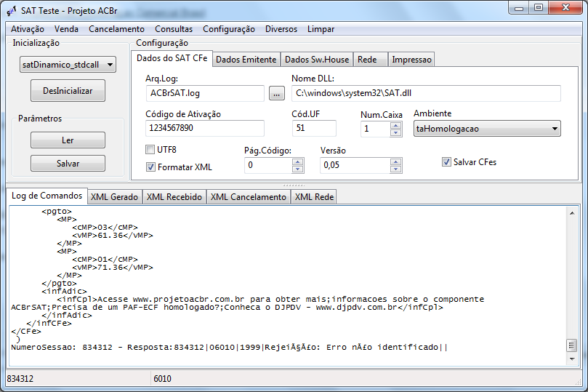Viewport: 588px width, 392px height.
Task: Click the Limpar menu item
Action: (x=321, y=29)
